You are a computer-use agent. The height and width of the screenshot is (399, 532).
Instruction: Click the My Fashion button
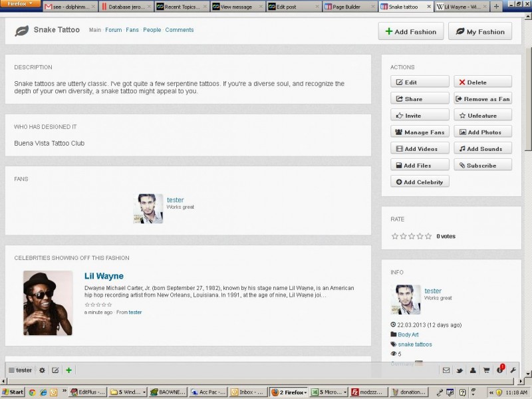tap(480, 31)
